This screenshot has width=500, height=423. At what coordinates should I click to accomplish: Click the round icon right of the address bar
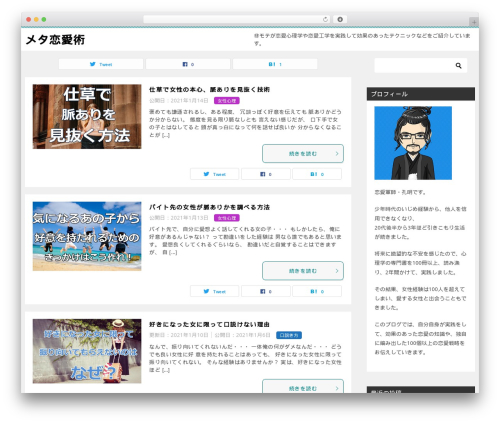click(x=340, y=19)
